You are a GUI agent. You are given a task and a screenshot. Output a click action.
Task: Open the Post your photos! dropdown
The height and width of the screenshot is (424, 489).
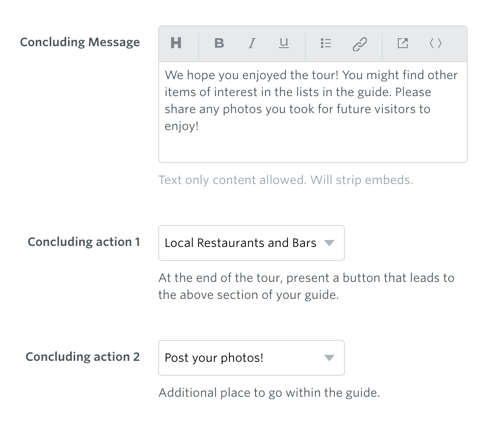coord(251,358)
